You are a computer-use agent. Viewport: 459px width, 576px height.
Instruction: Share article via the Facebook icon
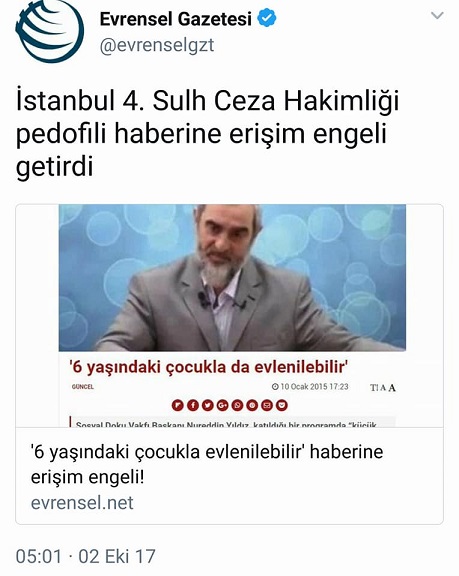pyautogui.click(x=193, y=405)
